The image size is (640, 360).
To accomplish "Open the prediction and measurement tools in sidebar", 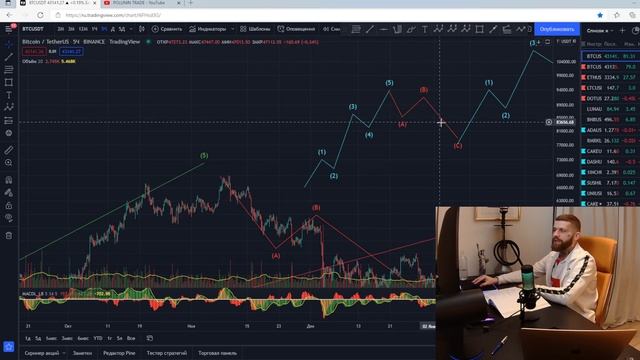I will pos(9,120).
